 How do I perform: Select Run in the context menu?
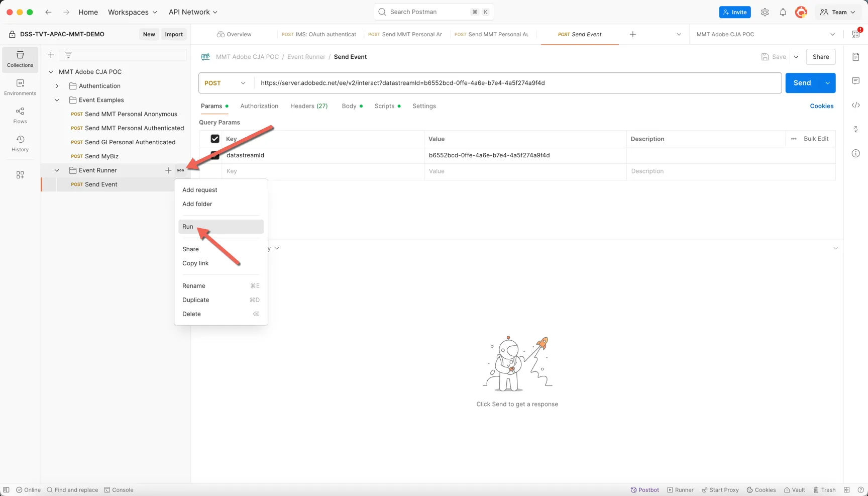coord(221,227)
